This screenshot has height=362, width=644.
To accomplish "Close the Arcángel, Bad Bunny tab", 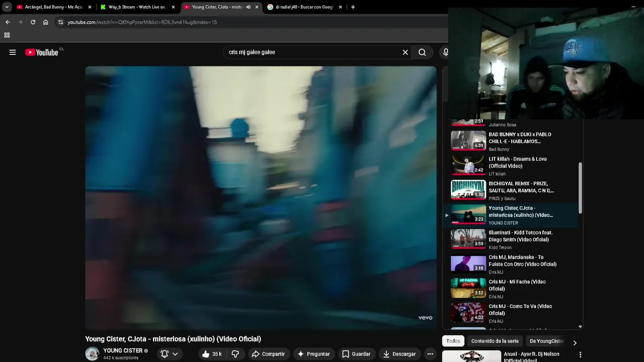I will pos(90,7).
